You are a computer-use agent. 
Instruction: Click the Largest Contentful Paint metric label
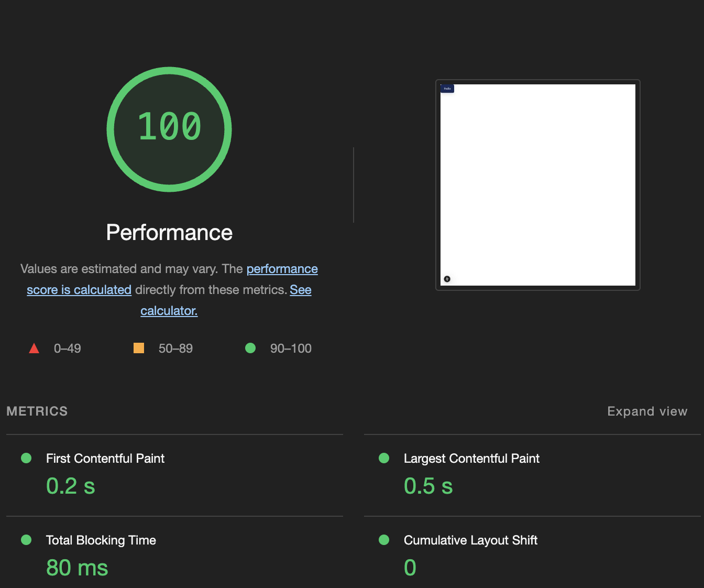point(471,459)
